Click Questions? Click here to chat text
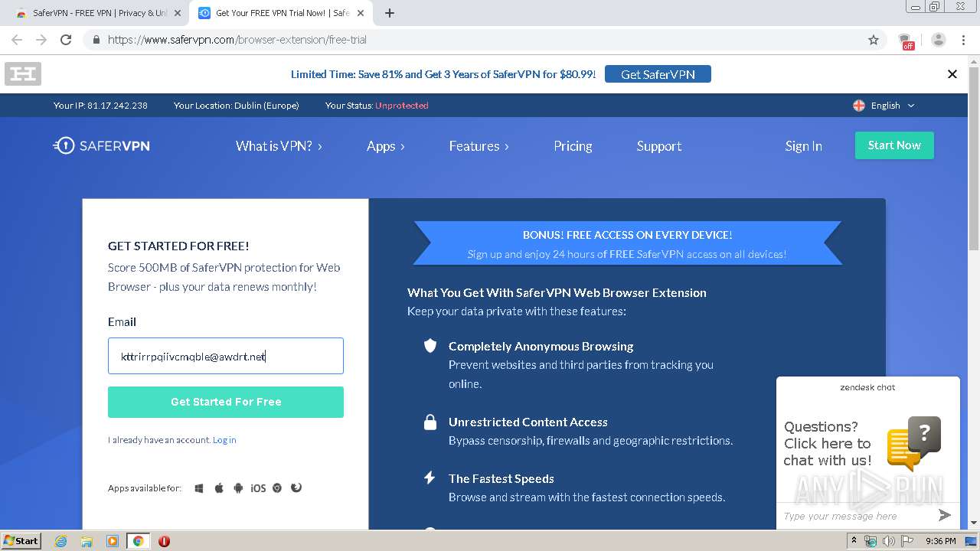 (828, 443)
